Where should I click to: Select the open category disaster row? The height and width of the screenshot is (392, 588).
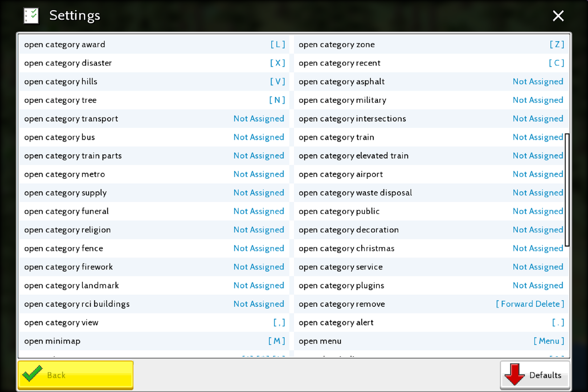[154, 63]
